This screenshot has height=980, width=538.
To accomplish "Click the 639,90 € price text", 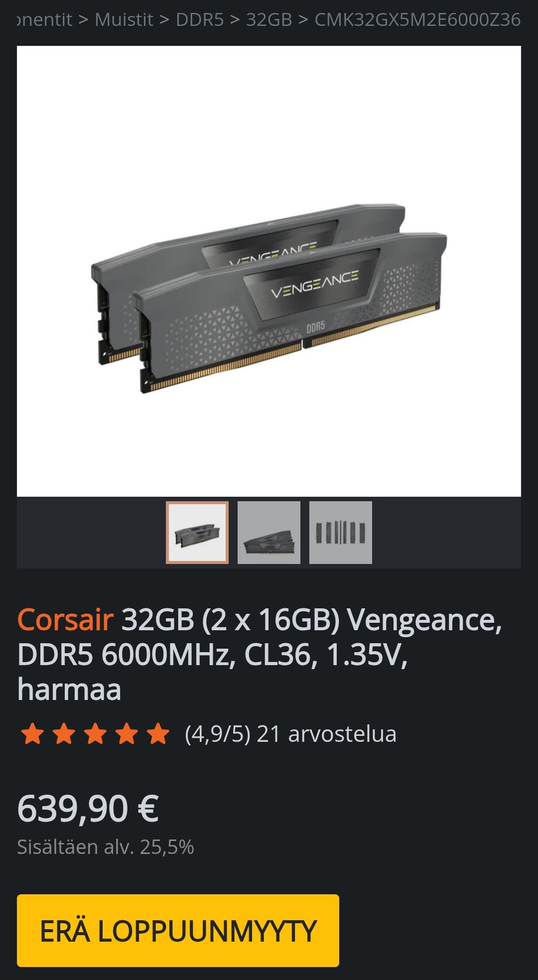I will 88,808.
